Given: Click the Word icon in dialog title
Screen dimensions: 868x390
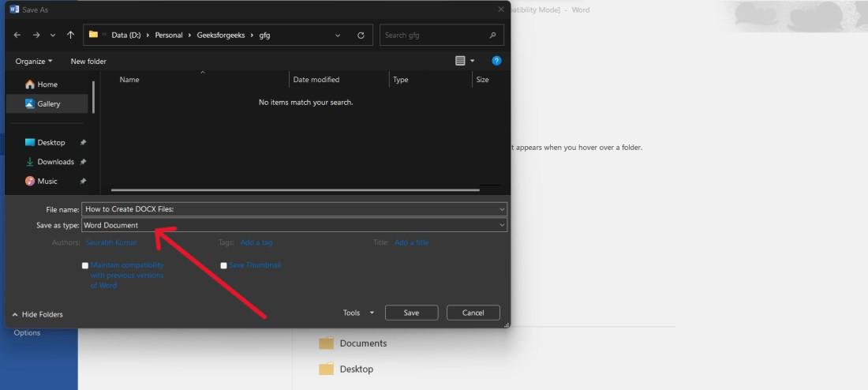Looking at the screenshot, I should 14,9.
